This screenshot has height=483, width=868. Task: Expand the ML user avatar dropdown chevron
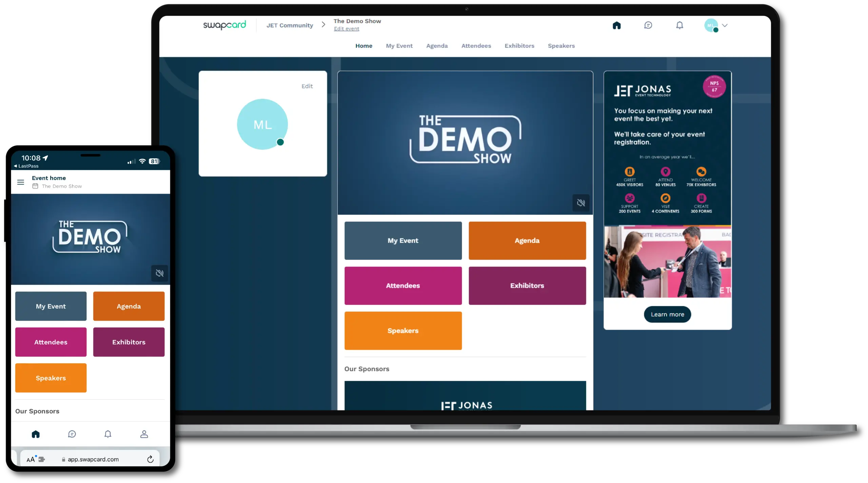coord(725,25)
